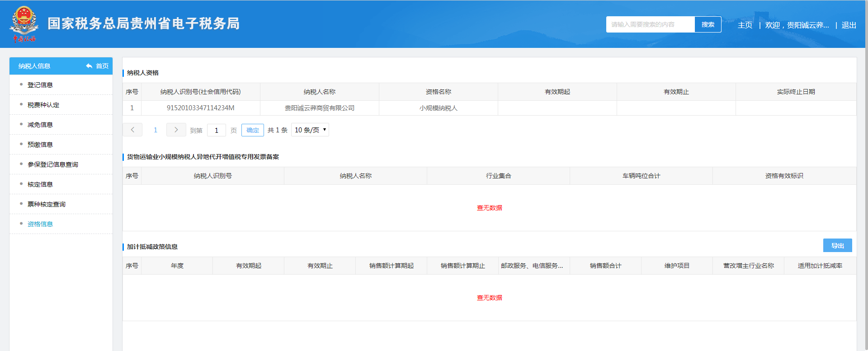Go to previous page with left chevron

click(x=132, y=130)
